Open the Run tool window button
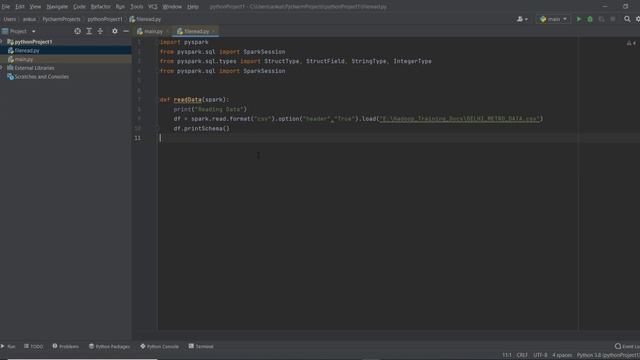This screenshot has width=640, height=360. pyautogui.click(x=8, y=346)
